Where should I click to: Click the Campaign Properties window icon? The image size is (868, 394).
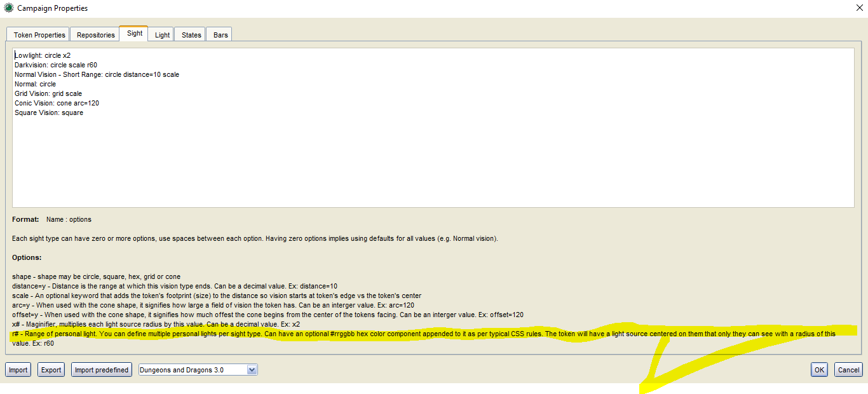coord(8,8)
